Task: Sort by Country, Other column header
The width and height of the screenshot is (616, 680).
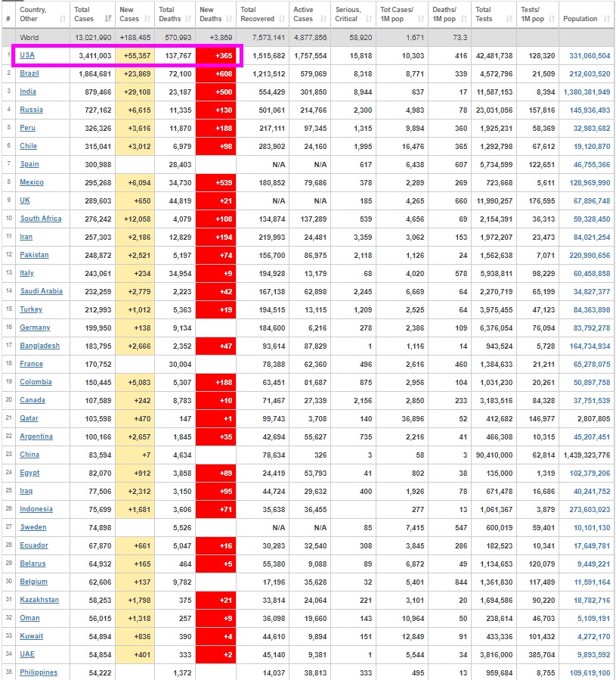Action: tap(33, 14)
